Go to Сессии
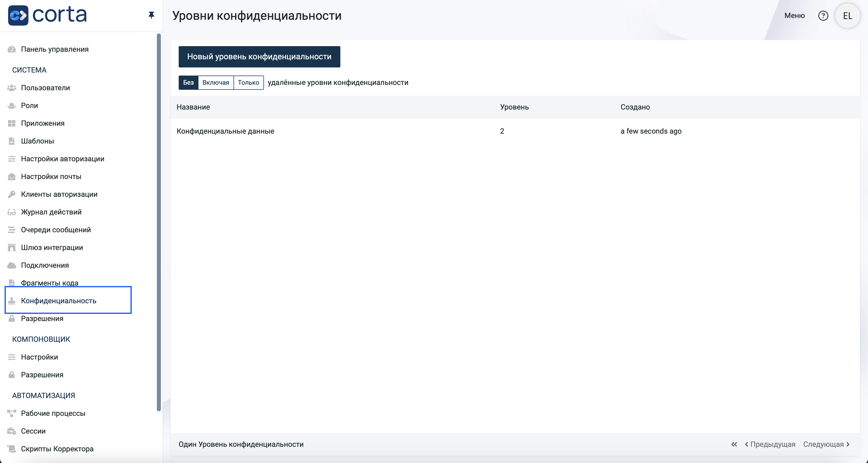This screenshot has height=463, width=868. 33,431
